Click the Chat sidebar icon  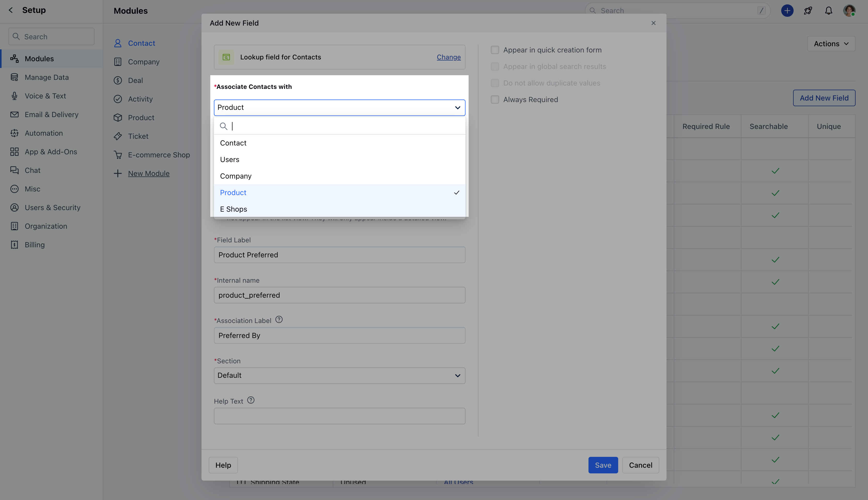pyautogui.click(x=14, y=170)
